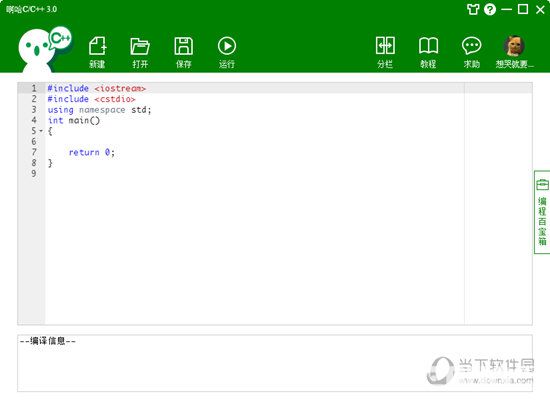Image resolution: width=550 pixels, height=400 pixels.
Task: Click the question mark help icon
Action: (x=490, y=9)
